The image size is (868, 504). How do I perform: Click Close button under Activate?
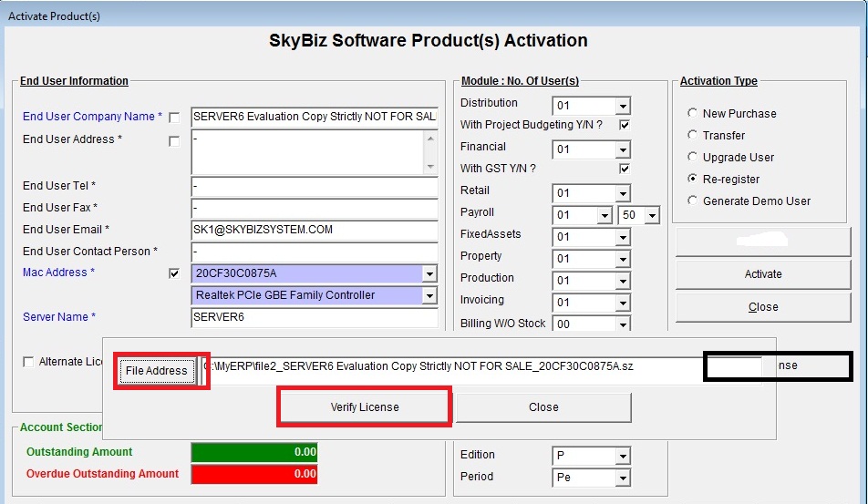[x=763, y=307]
